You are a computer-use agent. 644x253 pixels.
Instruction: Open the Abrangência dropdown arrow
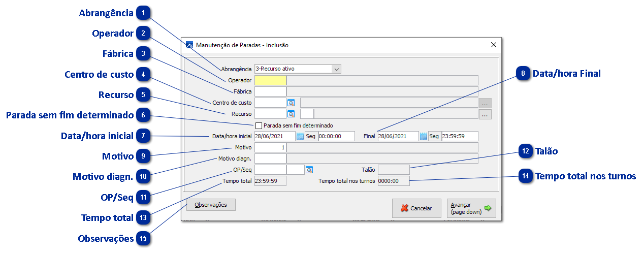pyautogui.click(x=336, y=69)
